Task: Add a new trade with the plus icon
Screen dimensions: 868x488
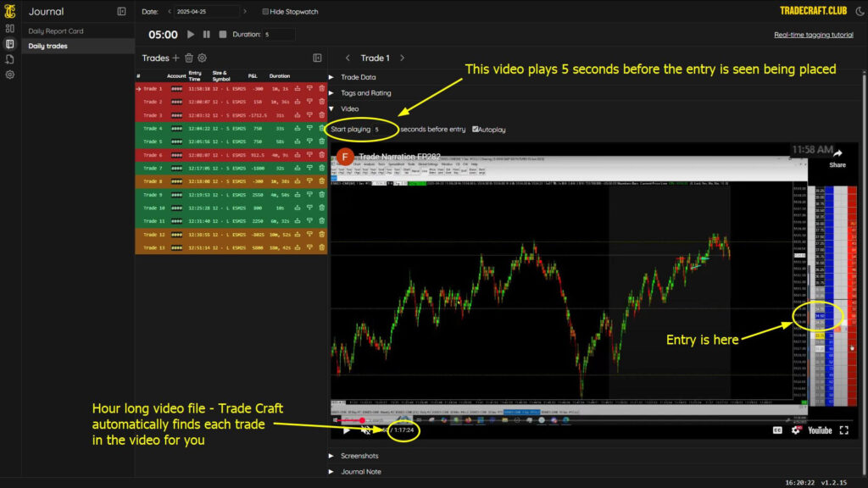Action: 175,58
